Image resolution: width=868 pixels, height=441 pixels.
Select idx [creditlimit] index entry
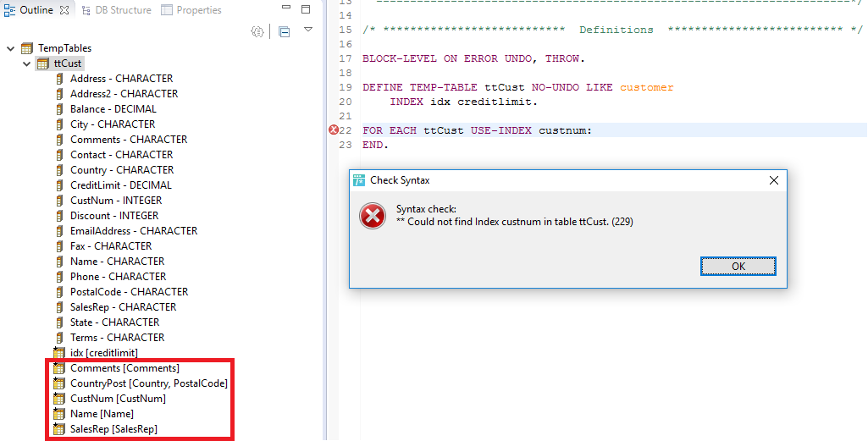tap(103, 352)
